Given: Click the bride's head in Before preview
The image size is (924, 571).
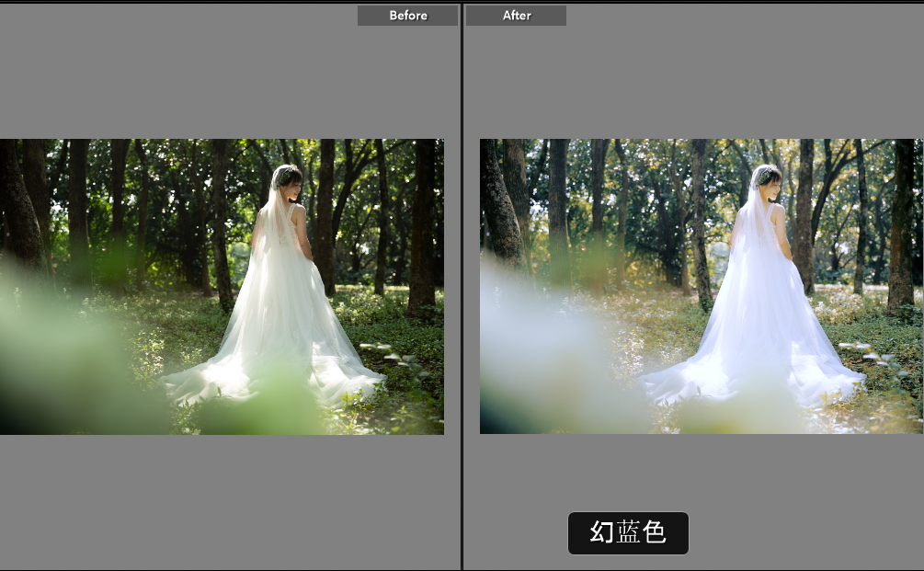Looking at the screenshot, I should click(287, 179).
